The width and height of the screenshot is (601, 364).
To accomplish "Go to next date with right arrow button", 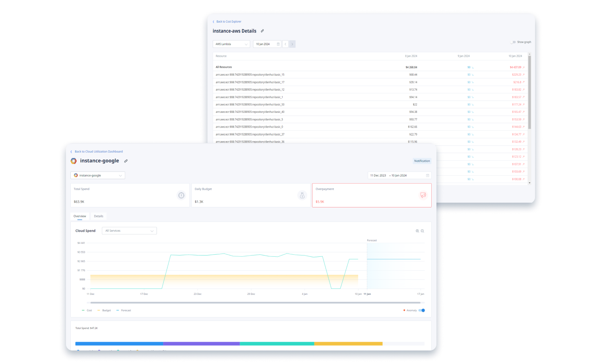I will coord(292,44).
